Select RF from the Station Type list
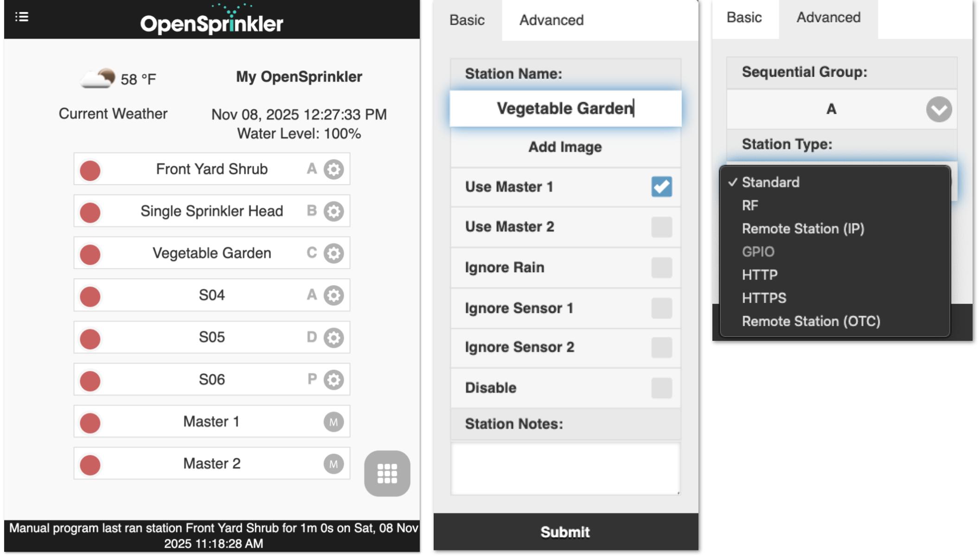Screen dimensions: 980x556 [751, 205]
